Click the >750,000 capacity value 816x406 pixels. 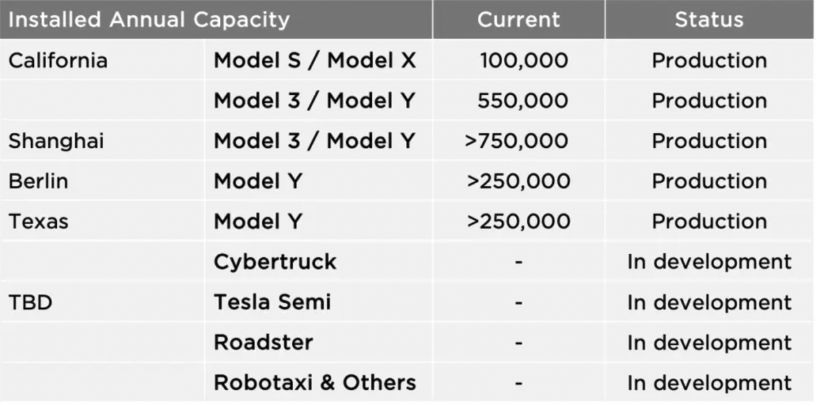click(518, 141)
